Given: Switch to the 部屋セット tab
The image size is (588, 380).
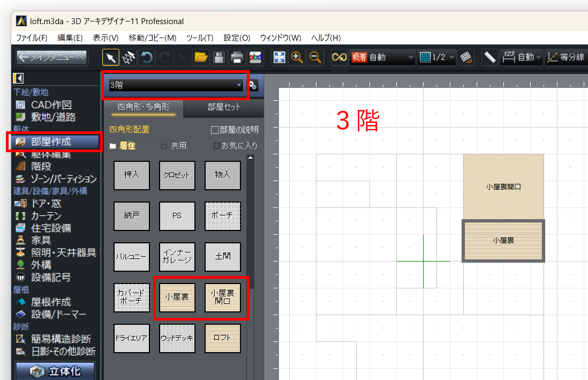Looking at the screenshot, I should tap(224, 107).
